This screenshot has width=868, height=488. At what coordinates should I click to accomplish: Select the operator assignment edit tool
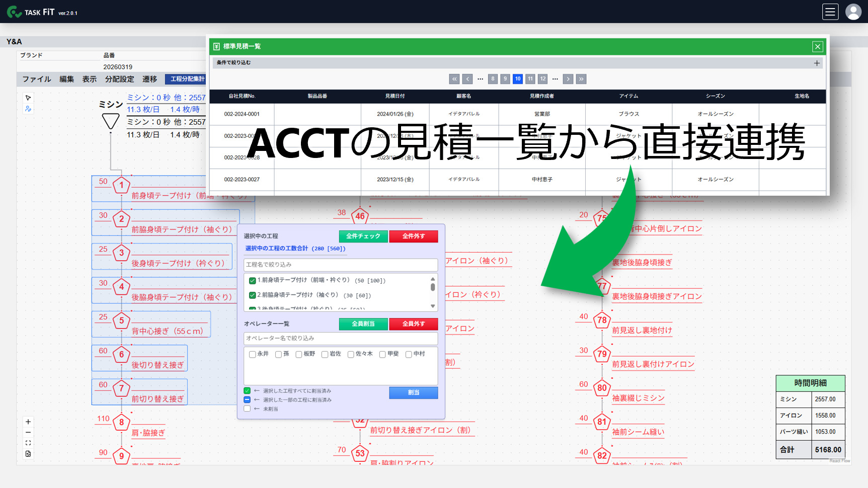[x=28, y=109]
